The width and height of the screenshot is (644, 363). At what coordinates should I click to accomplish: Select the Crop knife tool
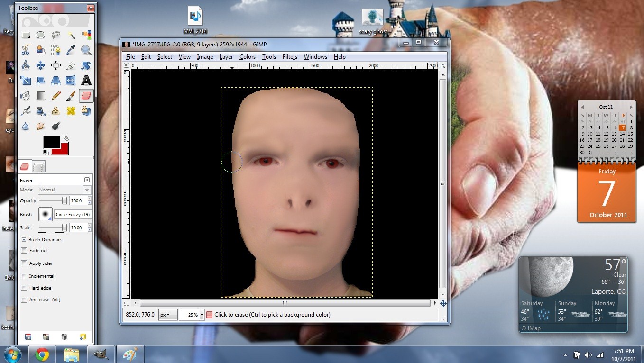71,65
